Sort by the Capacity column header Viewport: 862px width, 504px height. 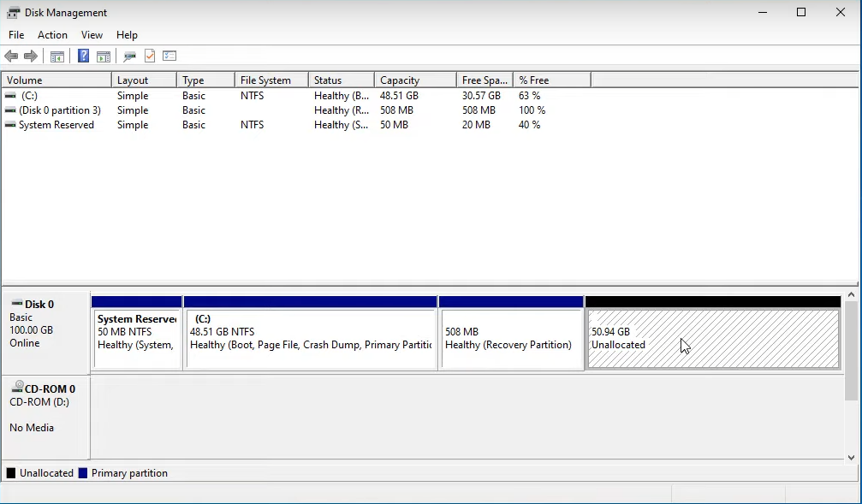415,80
